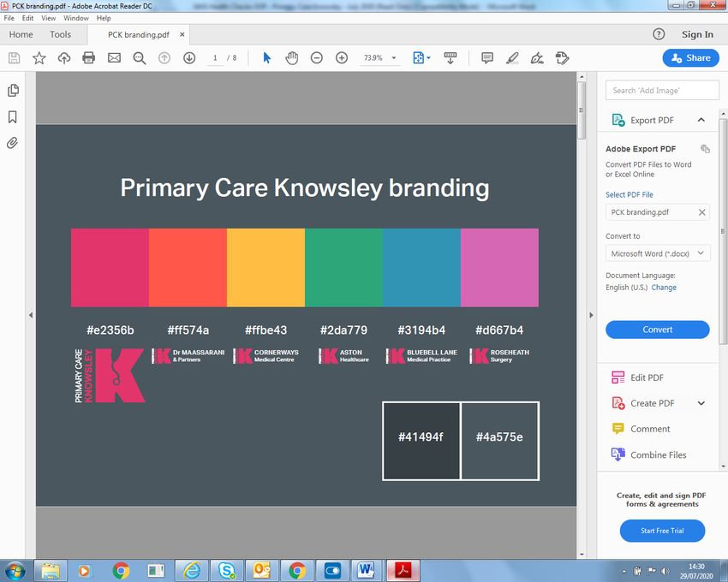The height and width of the screenshot is (582, 728).
Task: Open the Convert to format dropdown
Action: pyautogui.click(x=658, y=253)
